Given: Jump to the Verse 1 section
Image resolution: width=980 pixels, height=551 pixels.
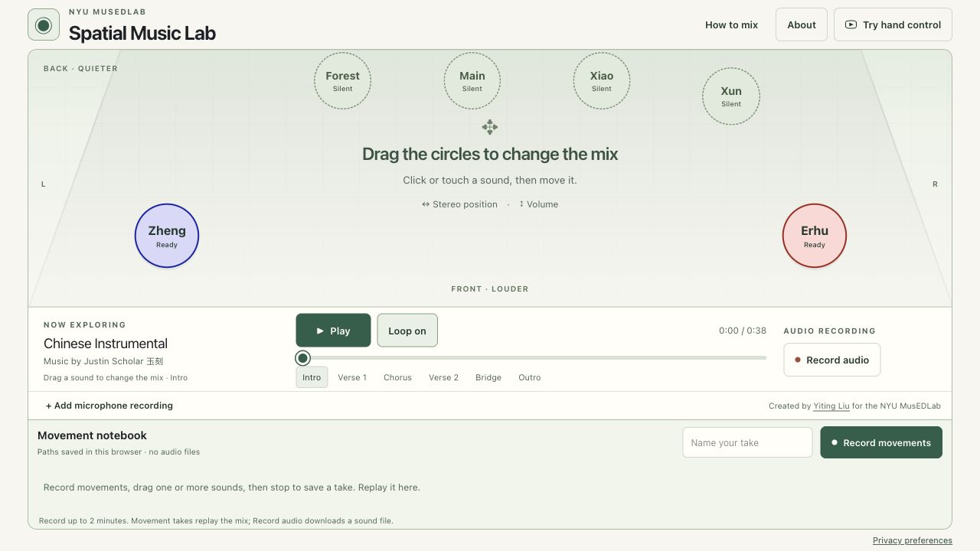Looking at the screenshot, I should point(352,377).
